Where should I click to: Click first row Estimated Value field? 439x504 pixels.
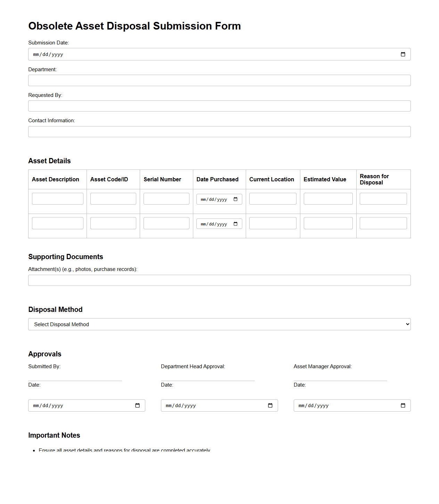[328, 199]
